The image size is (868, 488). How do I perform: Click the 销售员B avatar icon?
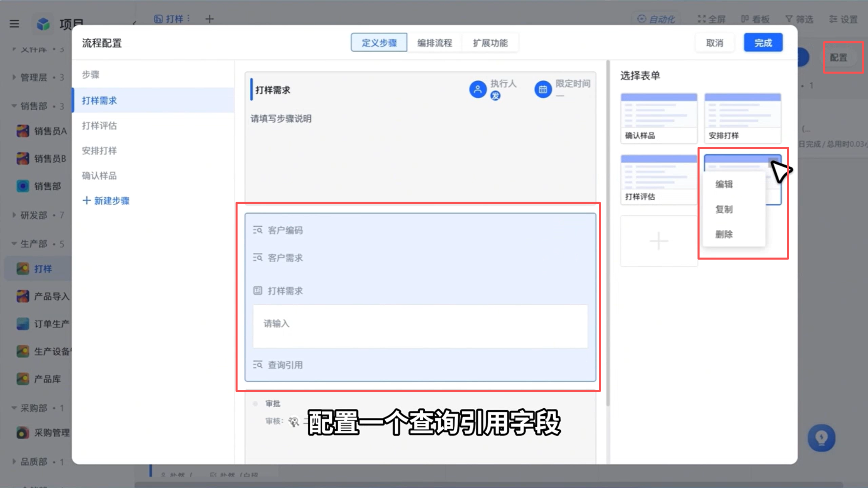(23, 158)
